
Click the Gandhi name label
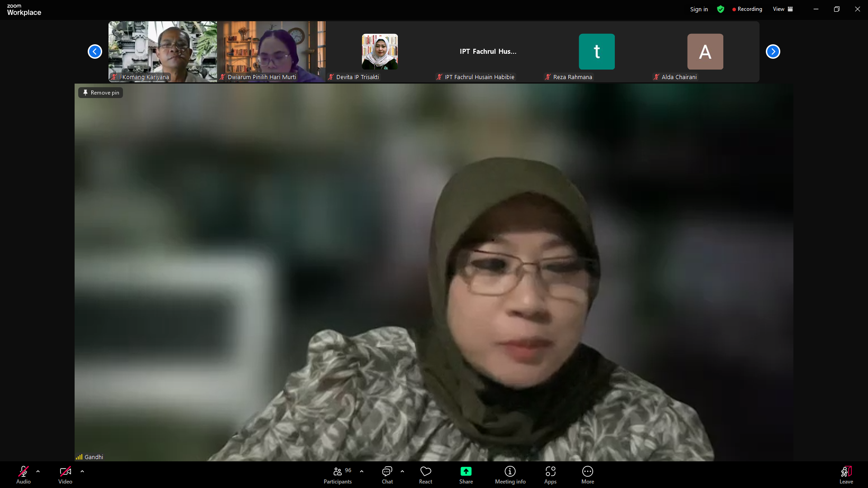coord(94,457)
